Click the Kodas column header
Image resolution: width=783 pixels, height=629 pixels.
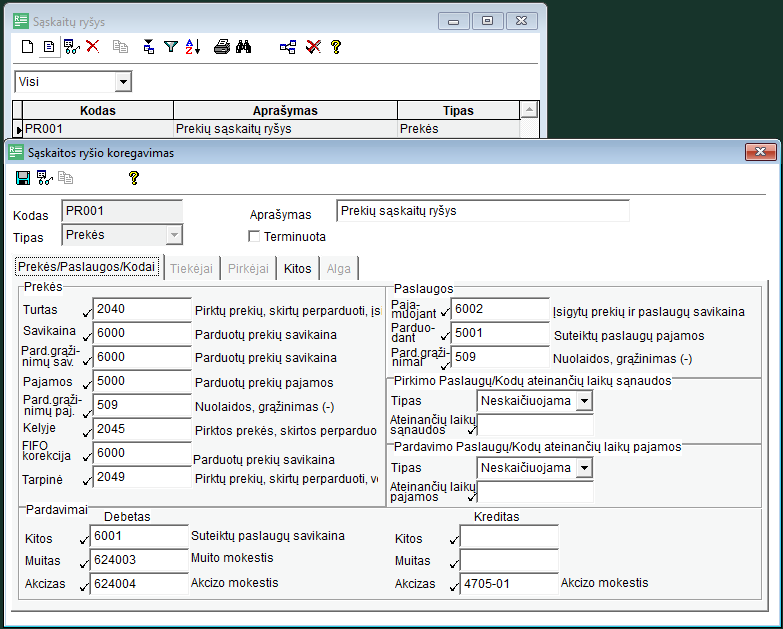[98, 111]
